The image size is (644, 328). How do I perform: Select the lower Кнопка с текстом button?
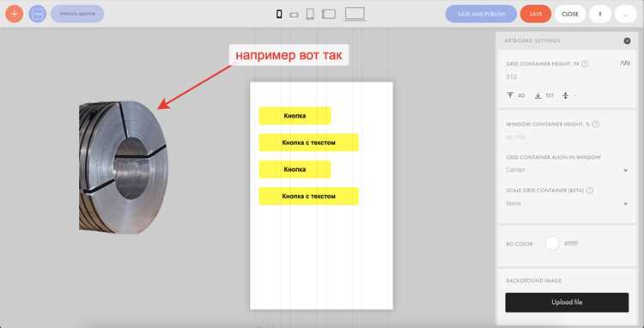308,197
